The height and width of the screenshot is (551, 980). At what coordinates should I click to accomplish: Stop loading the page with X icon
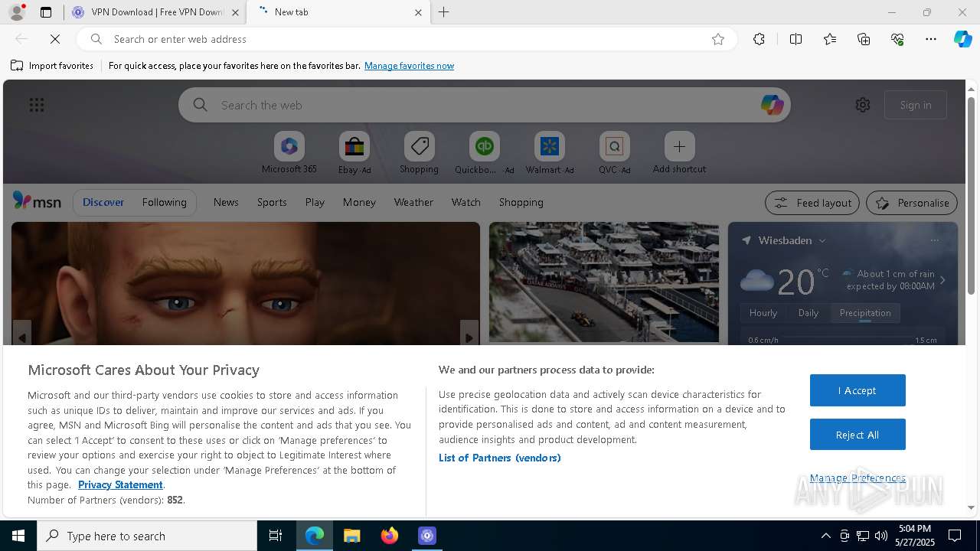(55, 39)
